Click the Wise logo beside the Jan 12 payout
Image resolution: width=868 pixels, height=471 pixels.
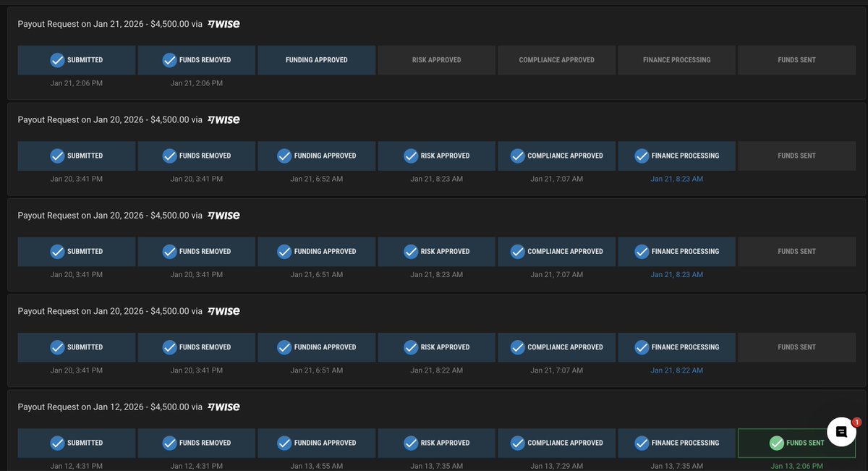click(224, 406)
